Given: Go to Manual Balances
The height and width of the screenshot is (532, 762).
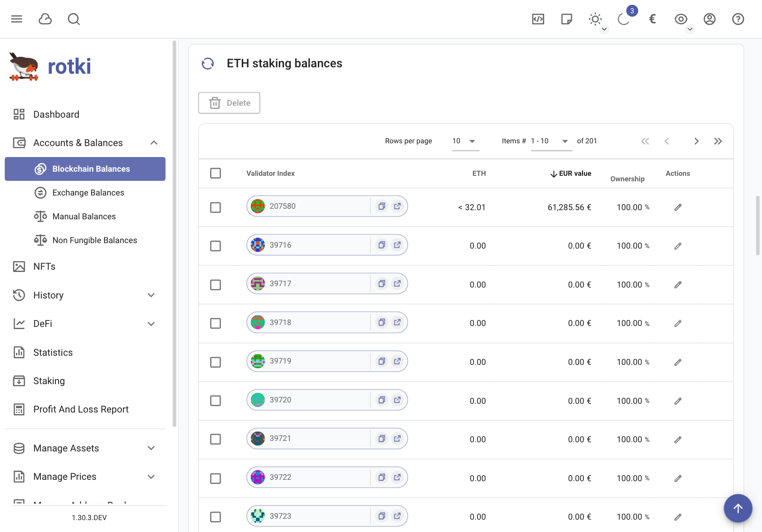Looking at the screenshot, I should pyautogui.click(x=85, y=217).
